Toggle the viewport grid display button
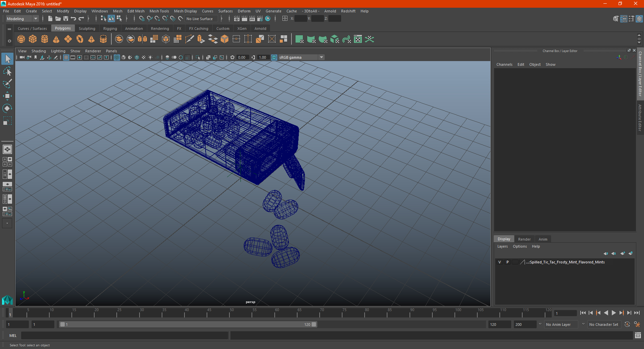 tap(66, 57)
